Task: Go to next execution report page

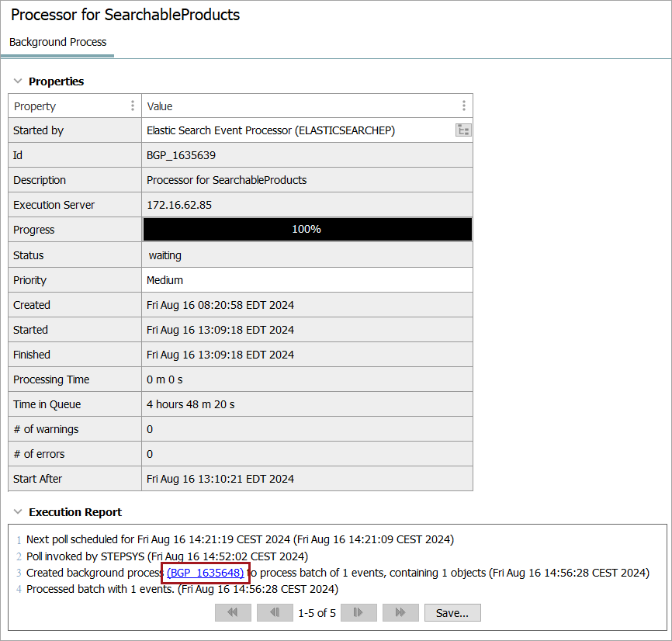Action: tap(359, 613)
